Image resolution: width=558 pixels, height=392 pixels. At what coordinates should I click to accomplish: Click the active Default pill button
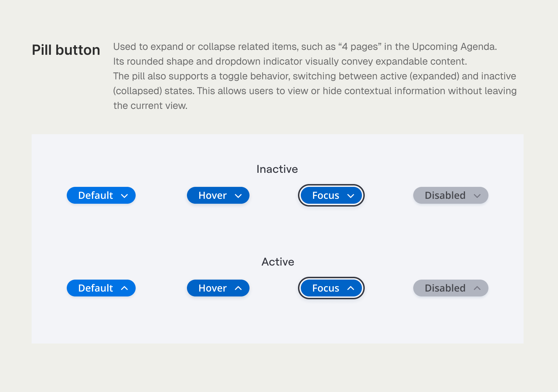pyautogui.click(x=101, y=288)
